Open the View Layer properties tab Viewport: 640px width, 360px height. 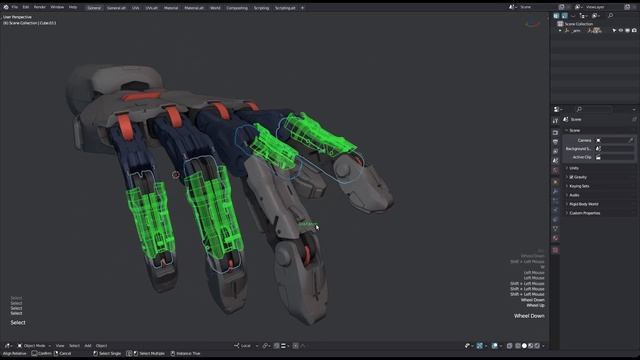(x=556, y=151)
